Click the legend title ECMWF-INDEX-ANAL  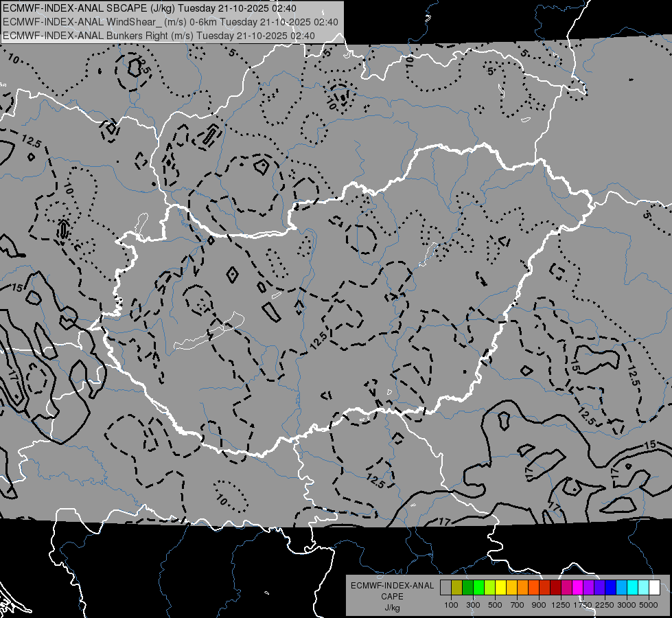(x=392, y=586)
